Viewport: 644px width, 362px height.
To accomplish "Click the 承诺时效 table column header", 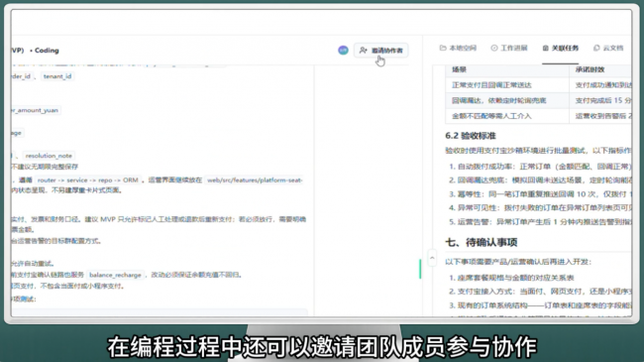I will [x=590, y=69].
